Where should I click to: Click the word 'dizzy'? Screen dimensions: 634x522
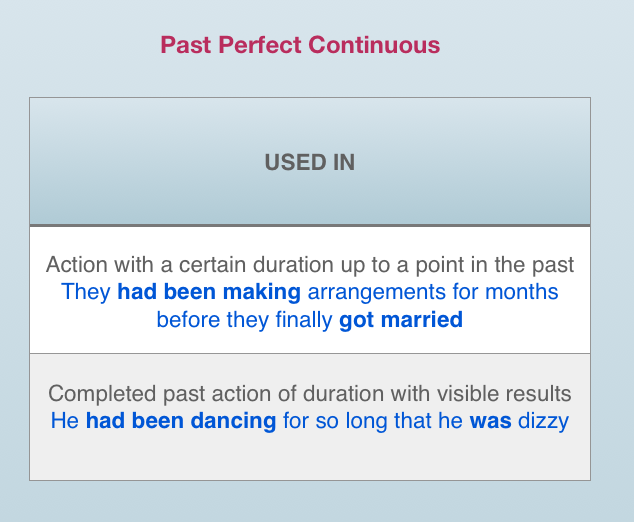[543, 421]
